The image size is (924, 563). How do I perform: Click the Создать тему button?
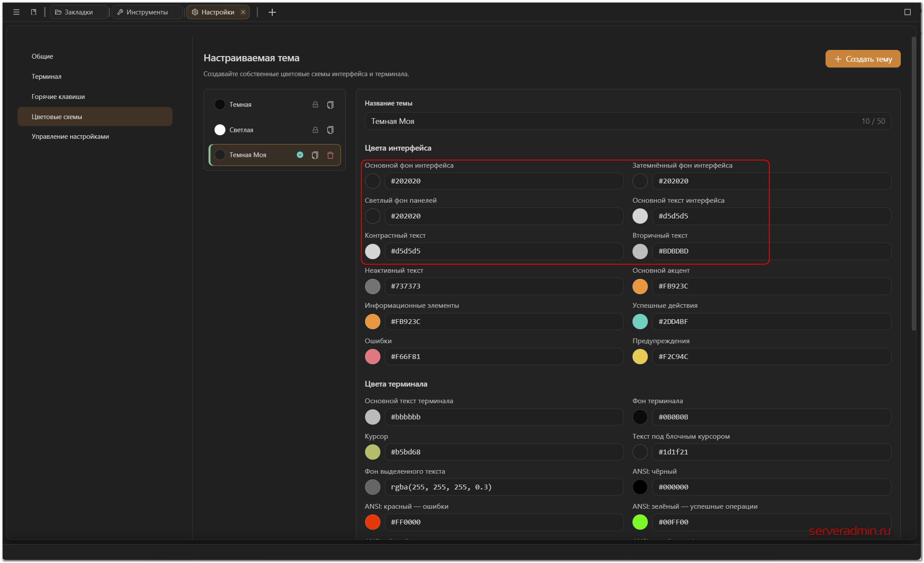click(863, 59)
